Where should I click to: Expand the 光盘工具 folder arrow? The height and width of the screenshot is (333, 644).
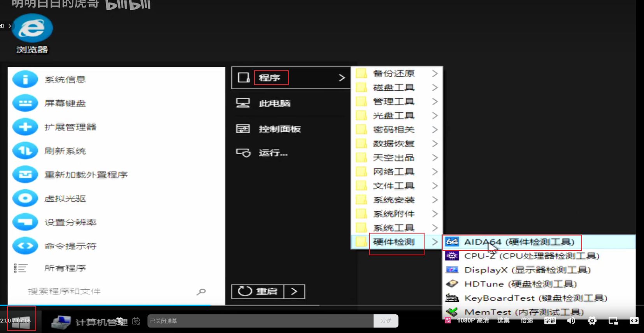(x=435, y=115)
